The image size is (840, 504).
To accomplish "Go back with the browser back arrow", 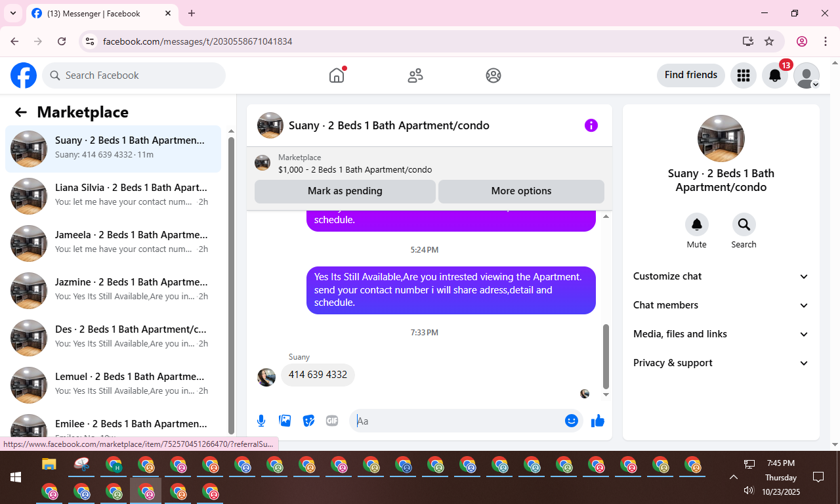I will (x=14, y=41).
